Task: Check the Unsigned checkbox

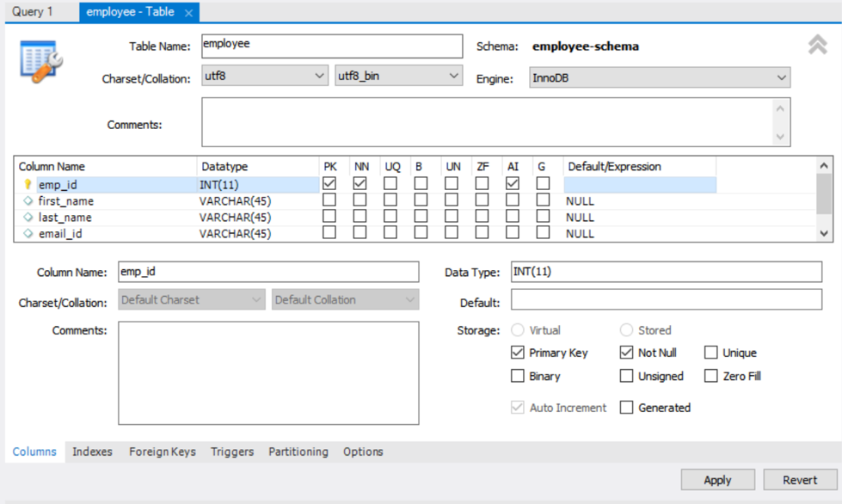Action: [x=626, y=376]
